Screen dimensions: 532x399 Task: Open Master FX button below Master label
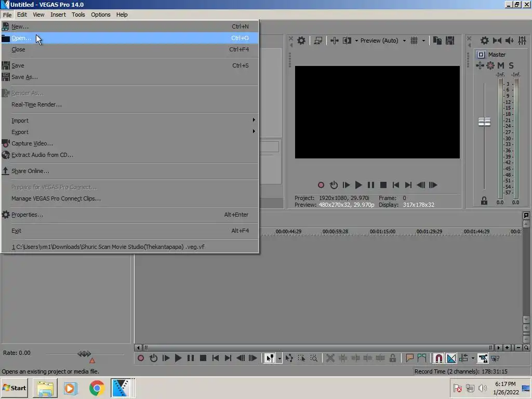pos(480,65)
